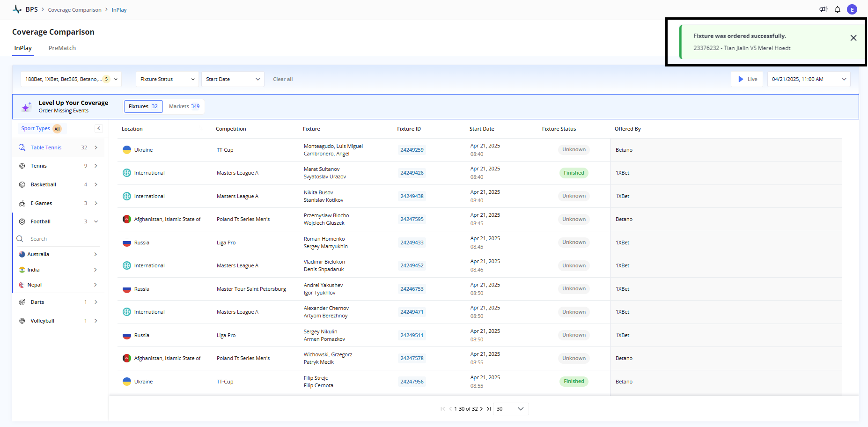Switch to the PreMatch tab
The width and height of the screenshot is (868, 427).
tap(62, 48)
